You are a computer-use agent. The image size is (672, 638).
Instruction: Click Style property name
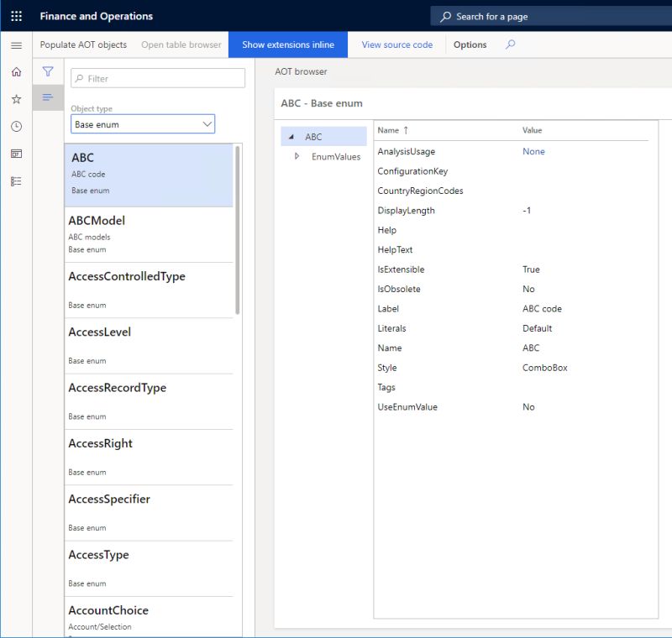(387, 368)
